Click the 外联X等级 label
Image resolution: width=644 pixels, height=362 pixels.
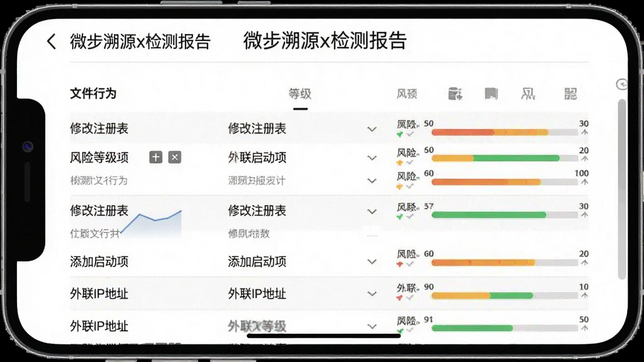257,326
